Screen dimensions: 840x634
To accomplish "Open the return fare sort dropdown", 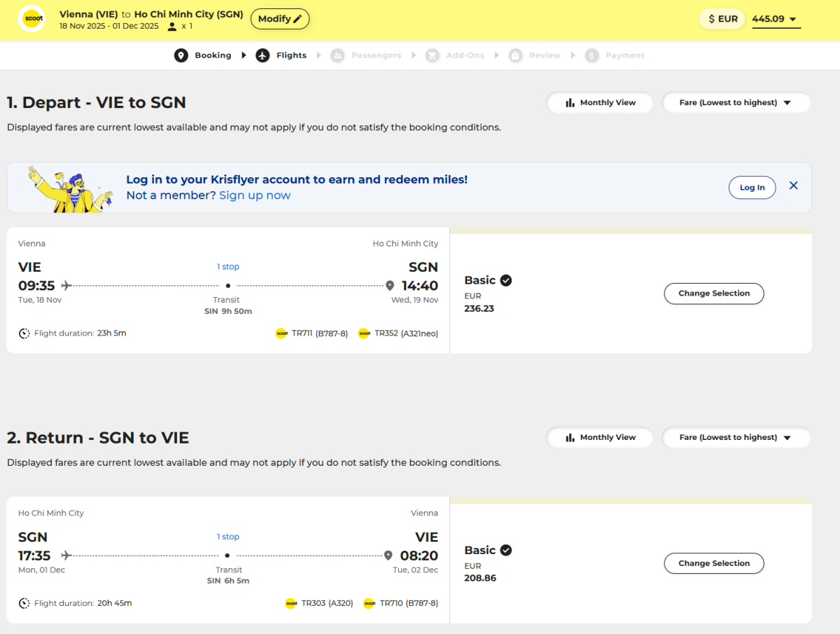I will click(x=736, y=437).
